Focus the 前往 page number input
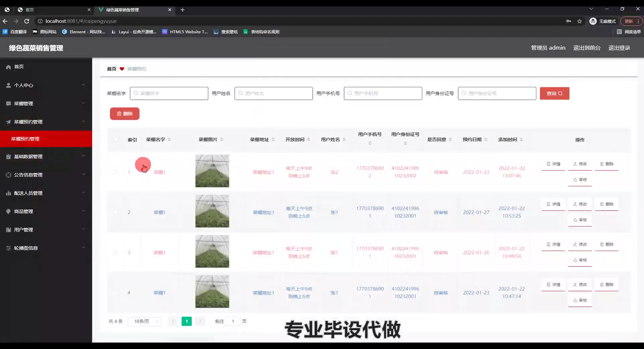 coord(233,321)
